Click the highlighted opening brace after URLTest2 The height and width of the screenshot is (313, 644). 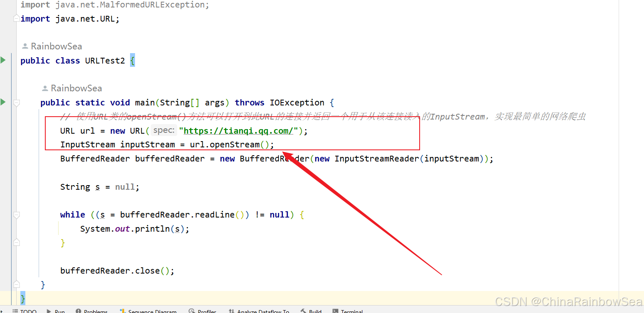pyautogui.click(x=133, y=61)
